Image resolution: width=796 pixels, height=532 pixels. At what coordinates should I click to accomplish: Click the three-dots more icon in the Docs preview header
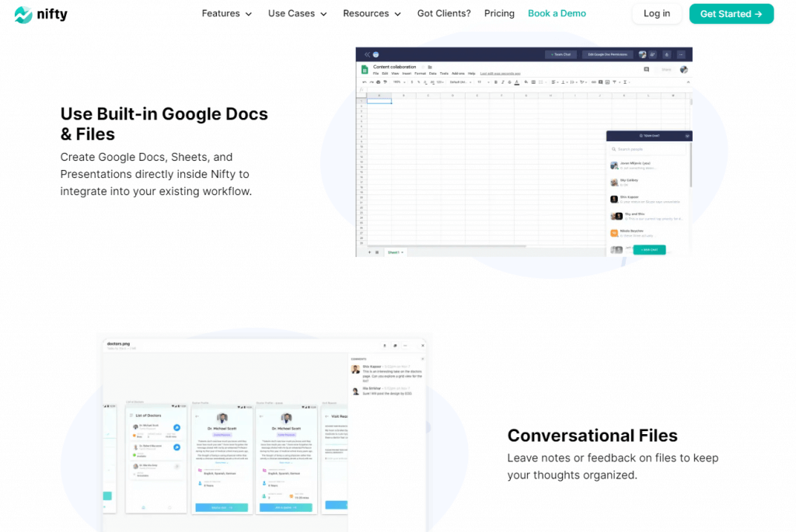[681, 54]
